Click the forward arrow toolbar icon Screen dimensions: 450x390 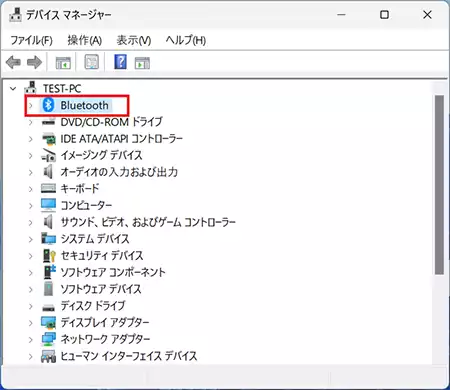click(x=34, y=62)
